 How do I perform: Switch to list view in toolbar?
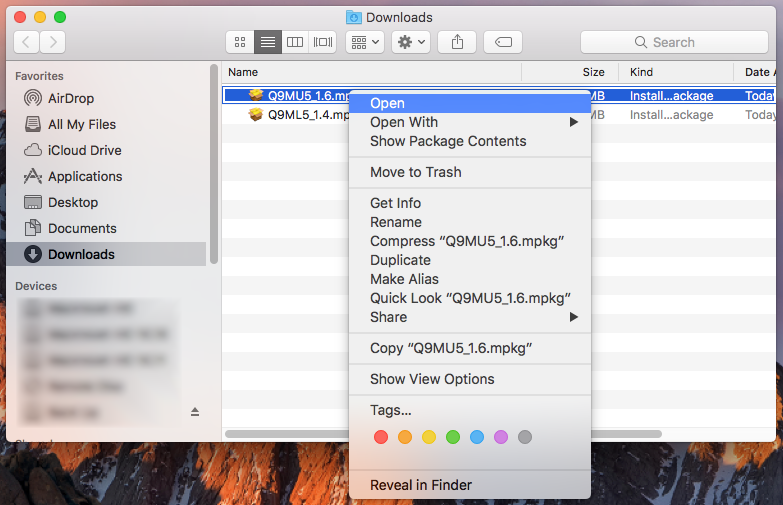click(x=268, y=42)
